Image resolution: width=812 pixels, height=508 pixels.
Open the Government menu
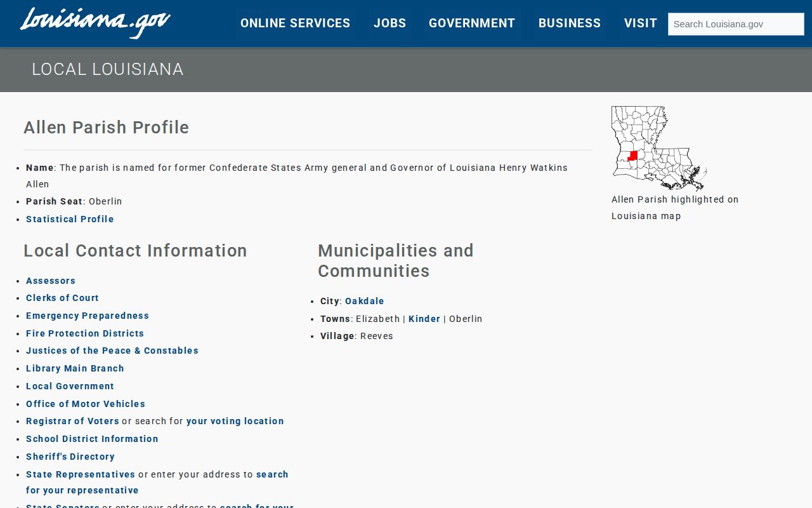coord(472,23)
